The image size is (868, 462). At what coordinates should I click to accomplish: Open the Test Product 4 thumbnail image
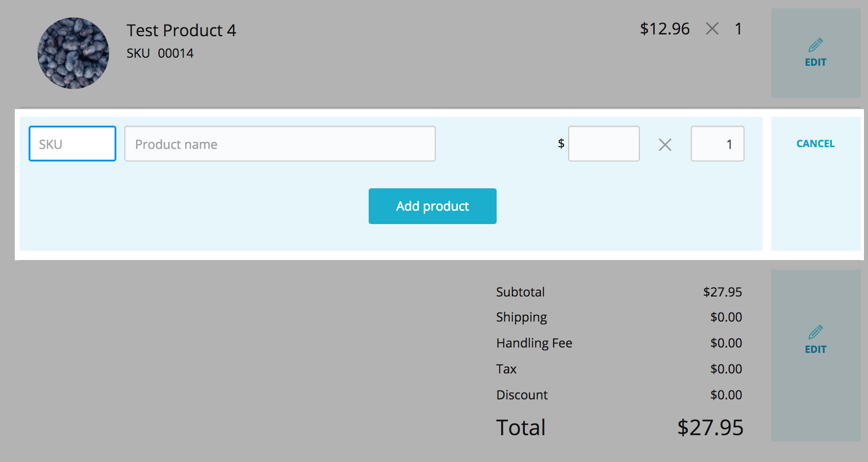click(73, 53)
